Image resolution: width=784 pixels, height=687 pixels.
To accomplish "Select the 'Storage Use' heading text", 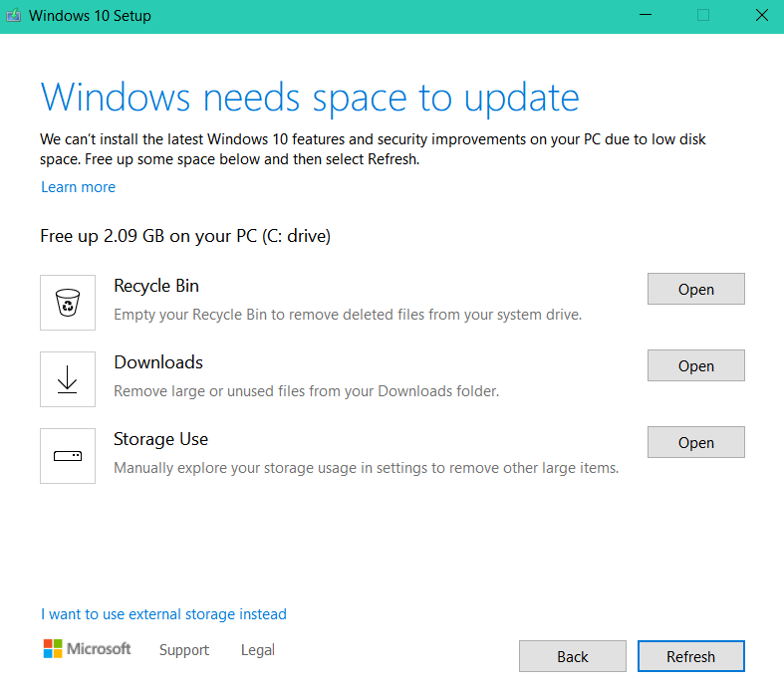I will coord(161,439).
